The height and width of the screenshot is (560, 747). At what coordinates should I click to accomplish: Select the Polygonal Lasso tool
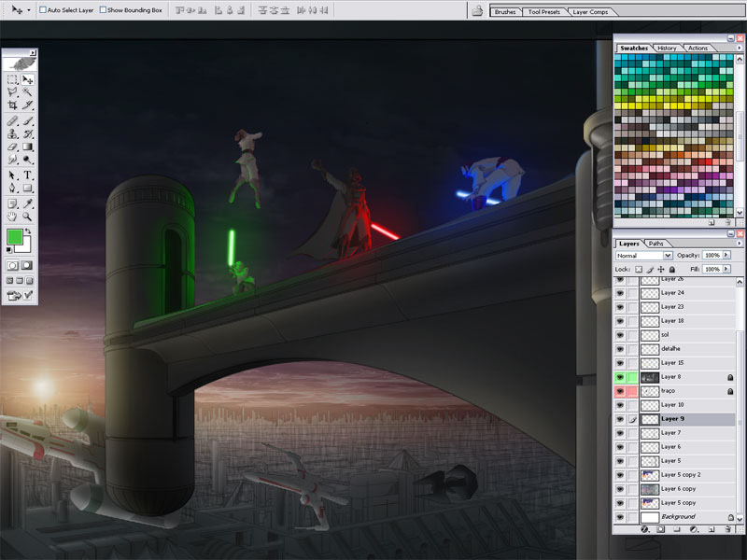[13, 91]
